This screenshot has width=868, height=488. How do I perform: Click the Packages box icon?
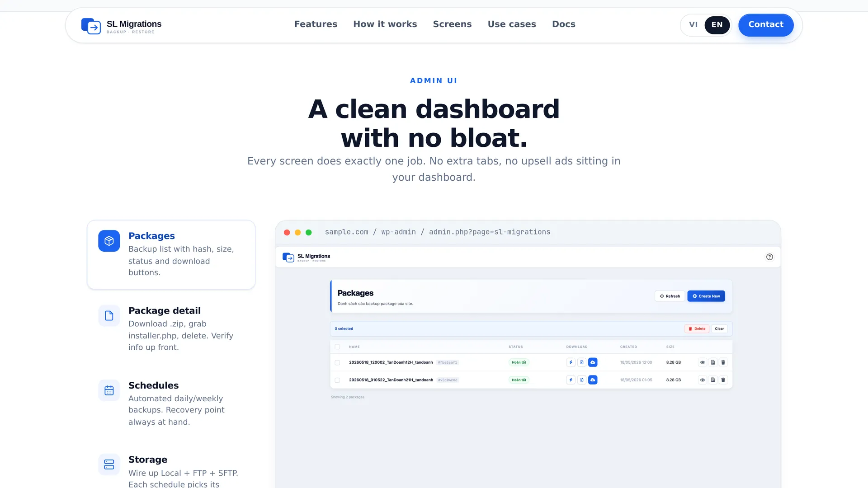tap(109, 241)
